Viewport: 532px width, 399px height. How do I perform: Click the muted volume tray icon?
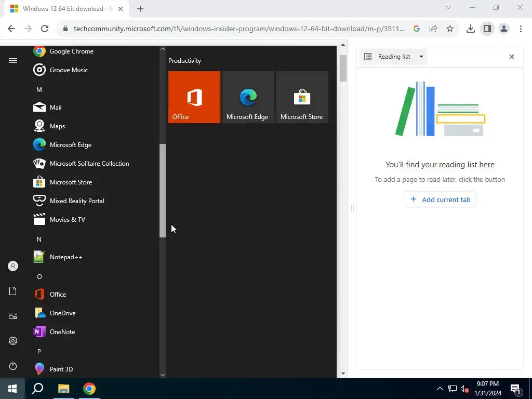coord(464,389)
